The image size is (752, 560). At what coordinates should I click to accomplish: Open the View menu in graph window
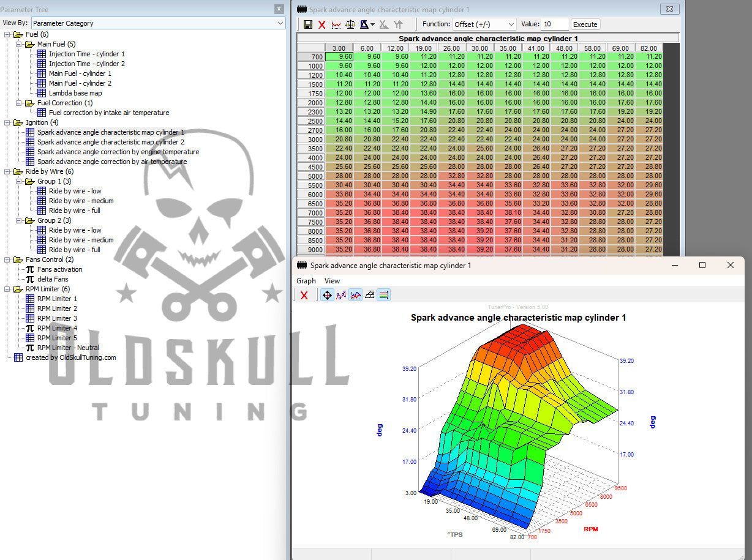tap(332, 281)
